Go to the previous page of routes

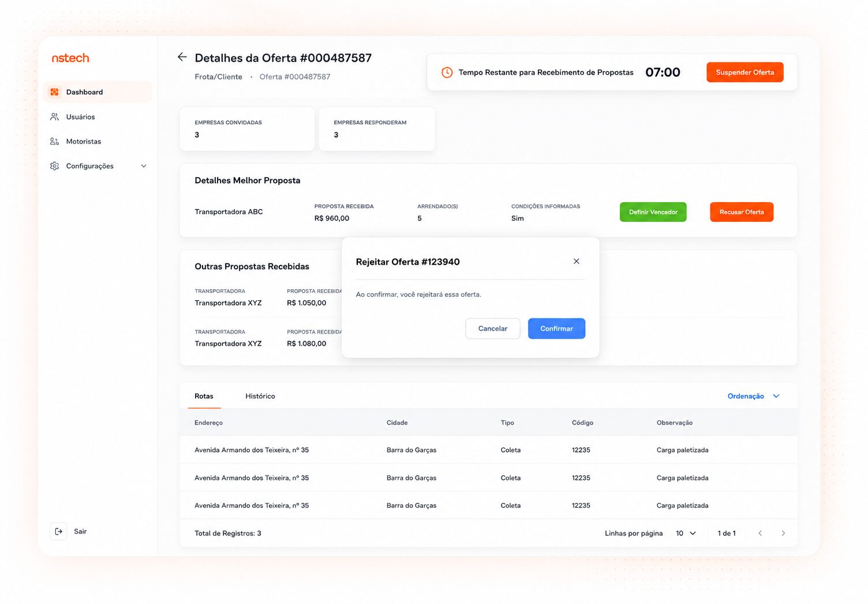click(760, 533)
